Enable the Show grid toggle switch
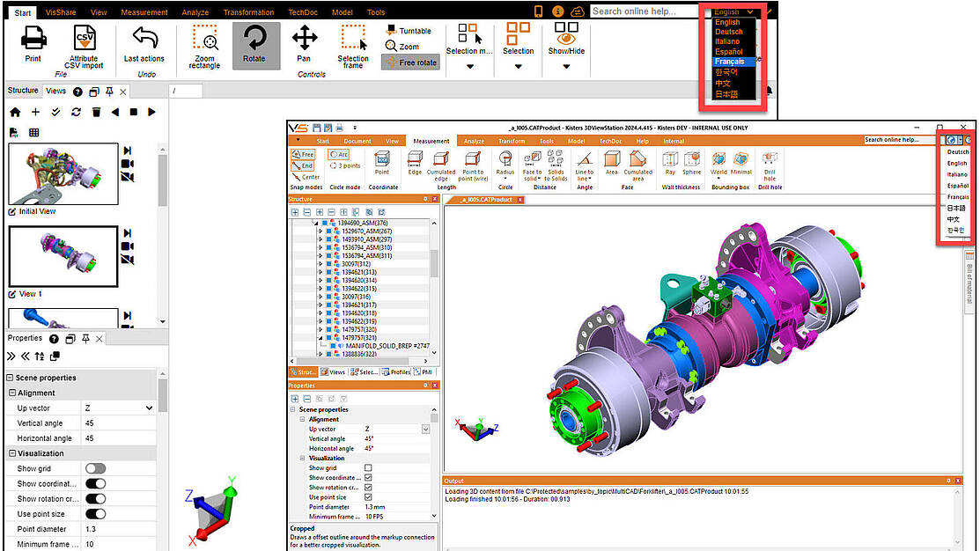 pyautogui.click(x=95, y=468)
